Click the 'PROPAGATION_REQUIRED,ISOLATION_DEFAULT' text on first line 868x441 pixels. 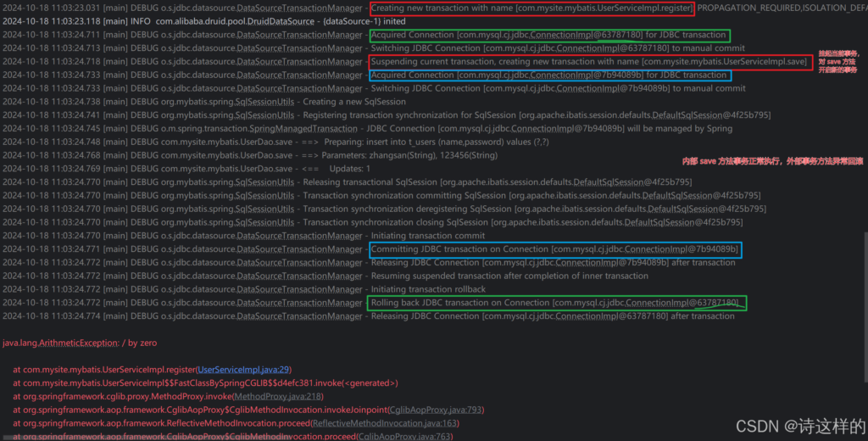(x=782, y=8)
